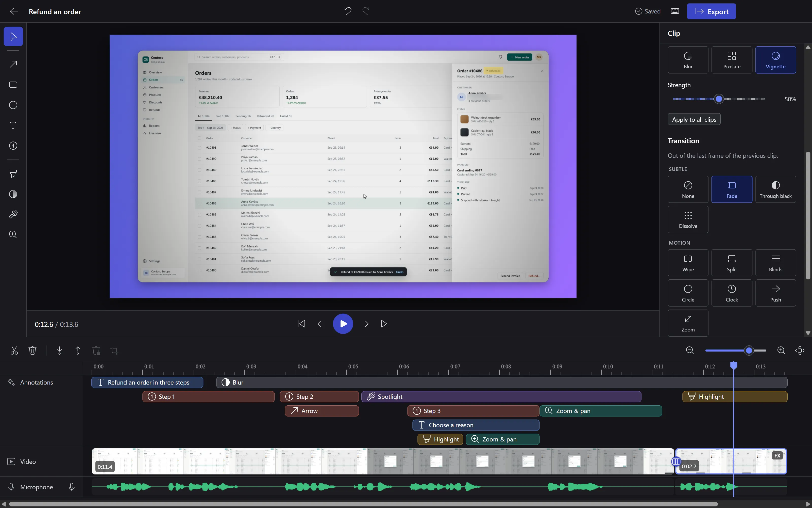Click the Export button
The height and width of the screenshot is (508, 812).
point(711,11)
